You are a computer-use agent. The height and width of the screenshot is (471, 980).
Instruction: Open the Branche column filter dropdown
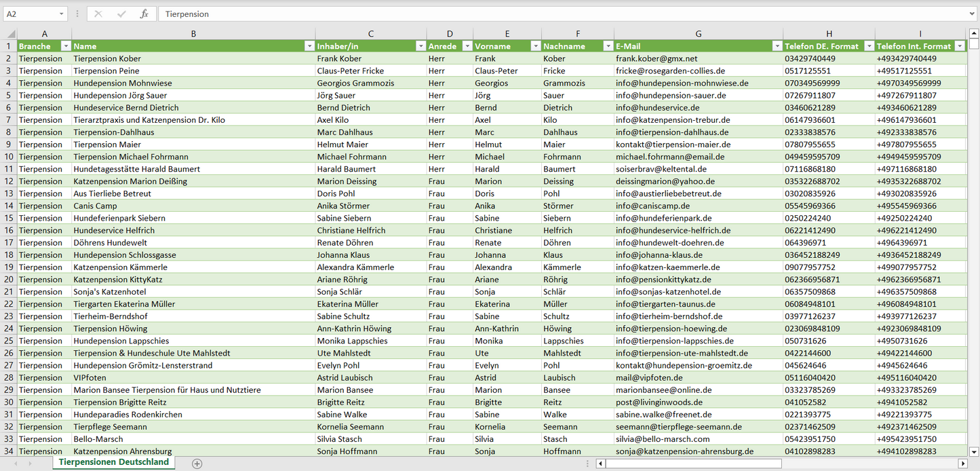(x=66, y=46)
